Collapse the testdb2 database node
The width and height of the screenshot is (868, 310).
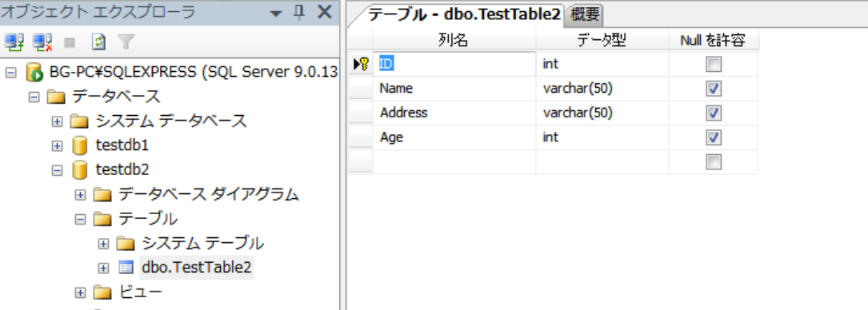(x=57, y=170)
